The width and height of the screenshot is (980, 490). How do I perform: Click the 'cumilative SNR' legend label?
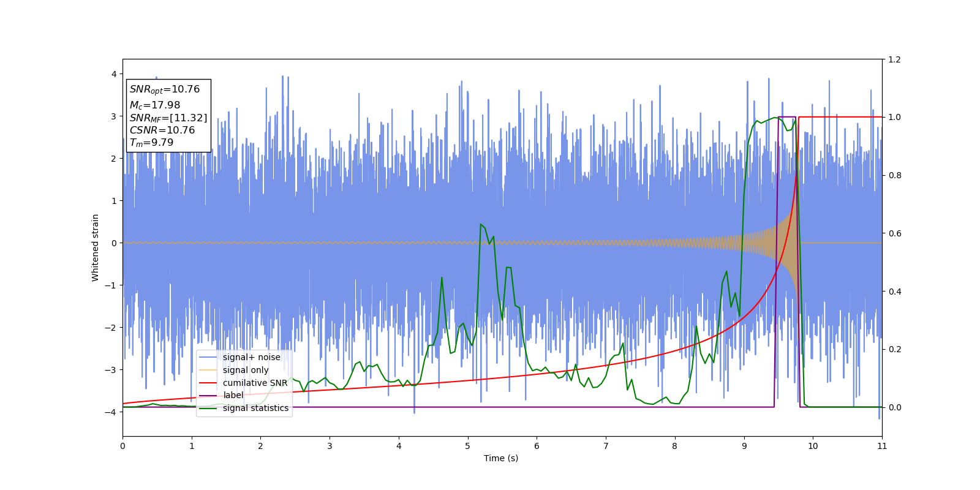255,383
